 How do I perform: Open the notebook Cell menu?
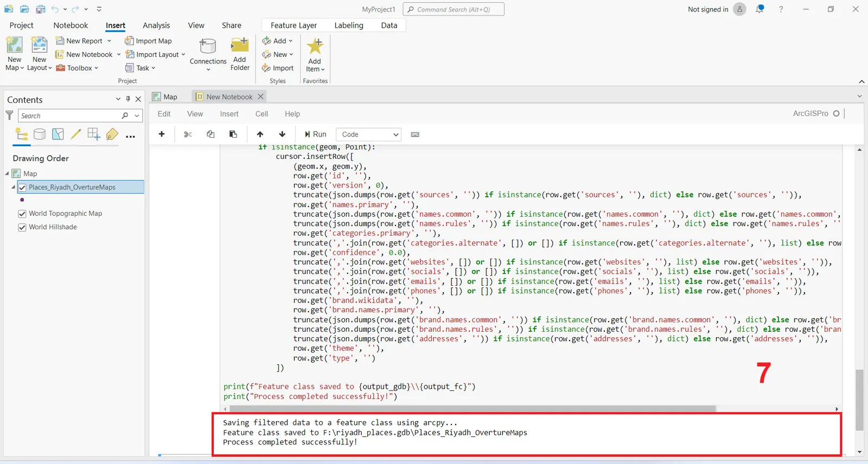tap(261, 114)
